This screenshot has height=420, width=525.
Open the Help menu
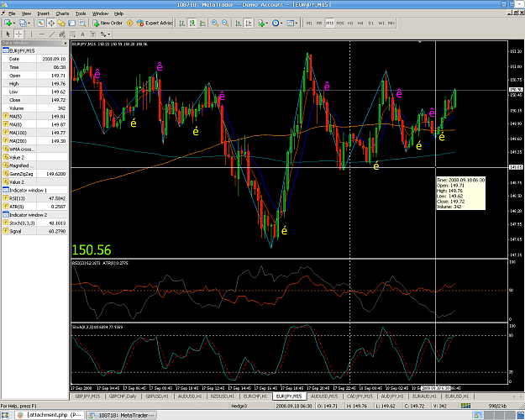(x=119, y=13)
